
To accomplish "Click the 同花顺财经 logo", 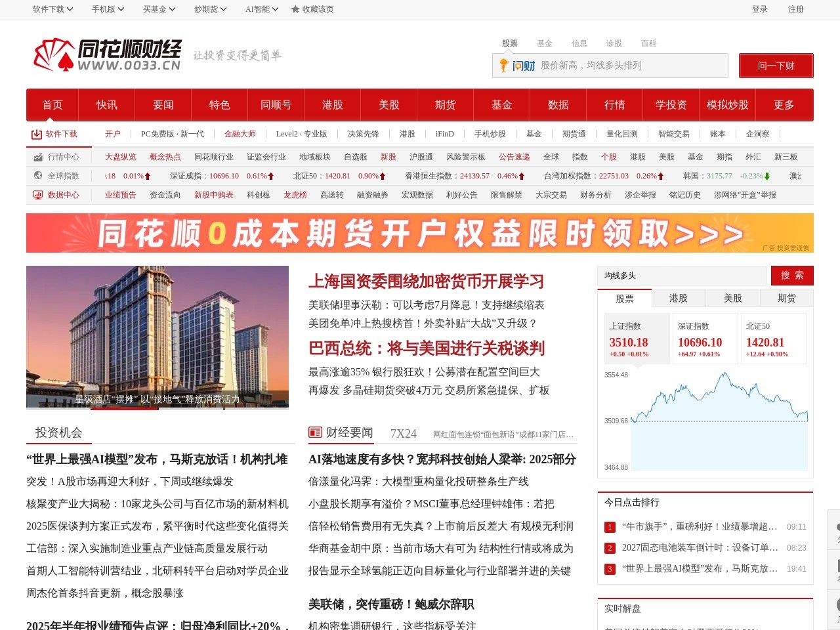I will point(107,55).
